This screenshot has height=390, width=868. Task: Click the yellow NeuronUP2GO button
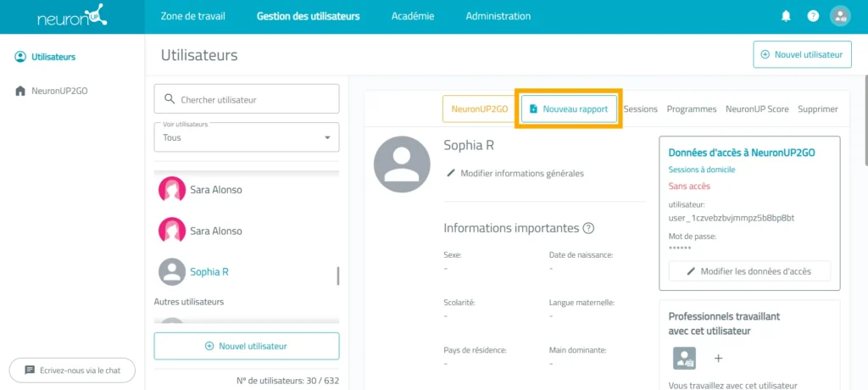point(480,109)
